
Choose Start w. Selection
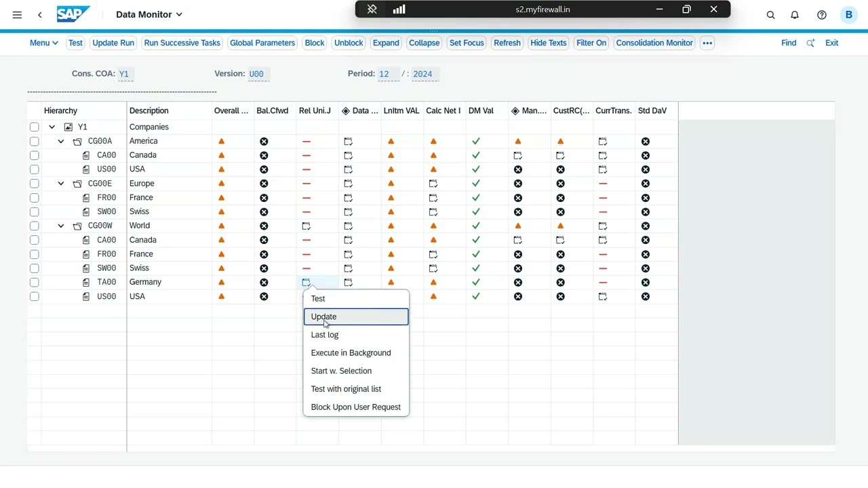pyautogui.click(x=356, y=371)
